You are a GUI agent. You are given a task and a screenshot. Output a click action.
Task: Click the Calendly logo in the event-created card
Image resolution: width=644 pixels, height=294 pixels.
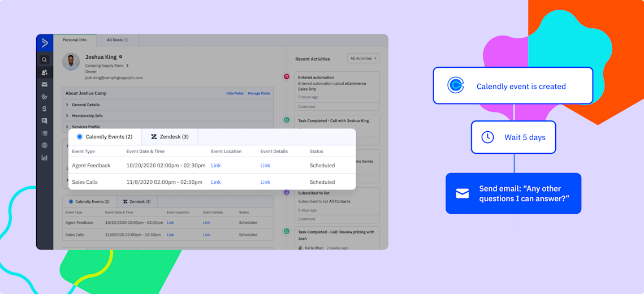456,85
